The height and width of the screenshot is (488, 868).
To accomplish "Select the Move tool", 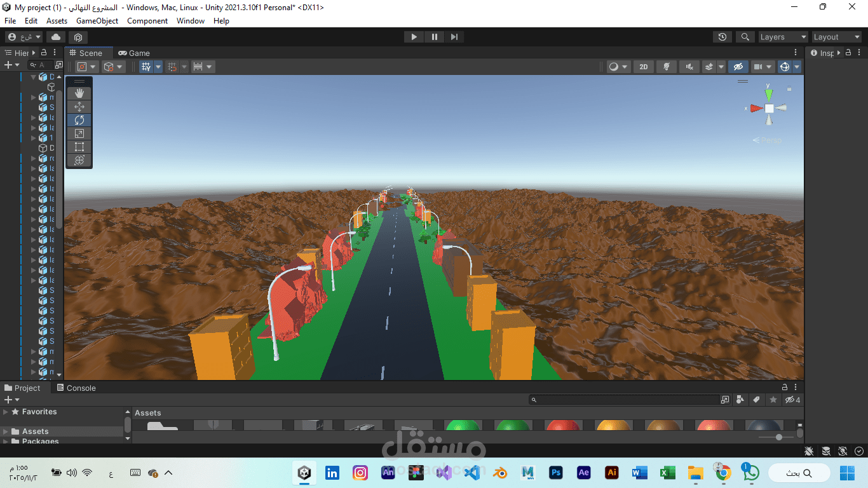I will (79, 106).
